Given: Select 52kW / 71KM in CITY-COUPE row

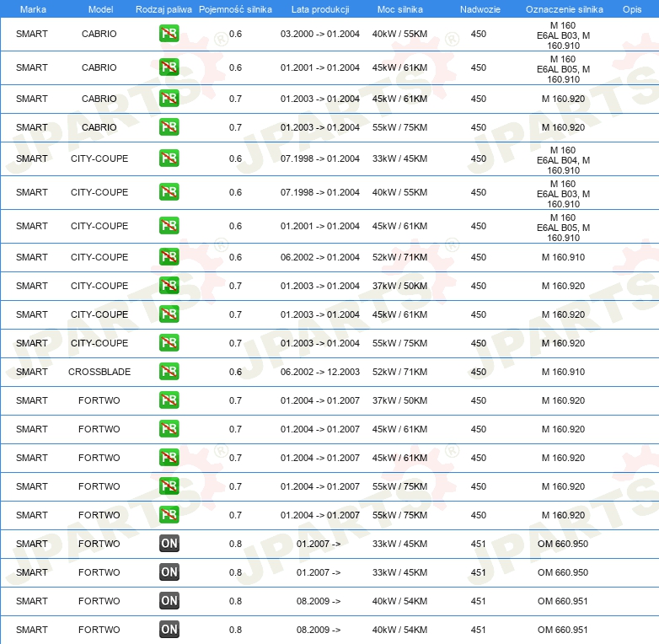Looking at the screenshot, I should (399, 257).
